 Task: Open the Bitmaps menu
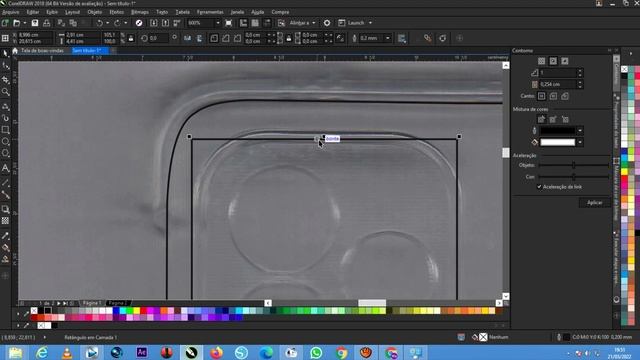(140, 12)
